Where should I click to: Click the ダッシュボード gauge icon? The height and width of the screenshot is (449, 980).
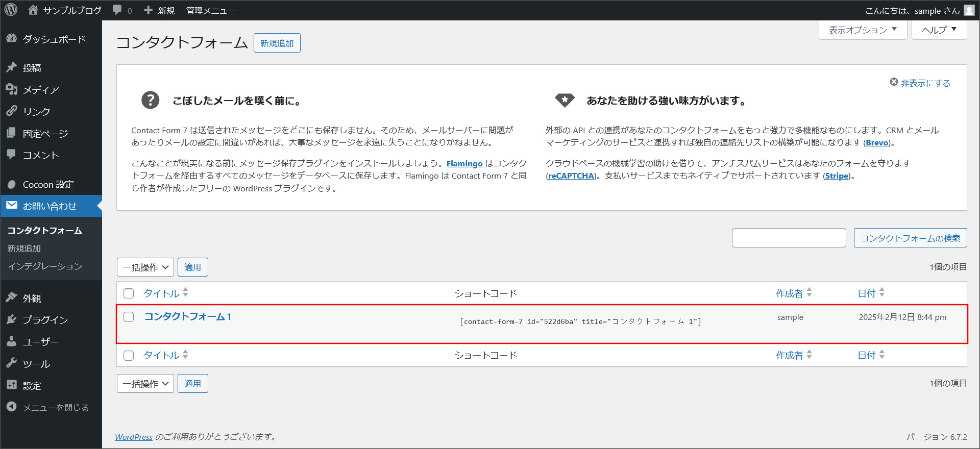click(x=12, y=39)
